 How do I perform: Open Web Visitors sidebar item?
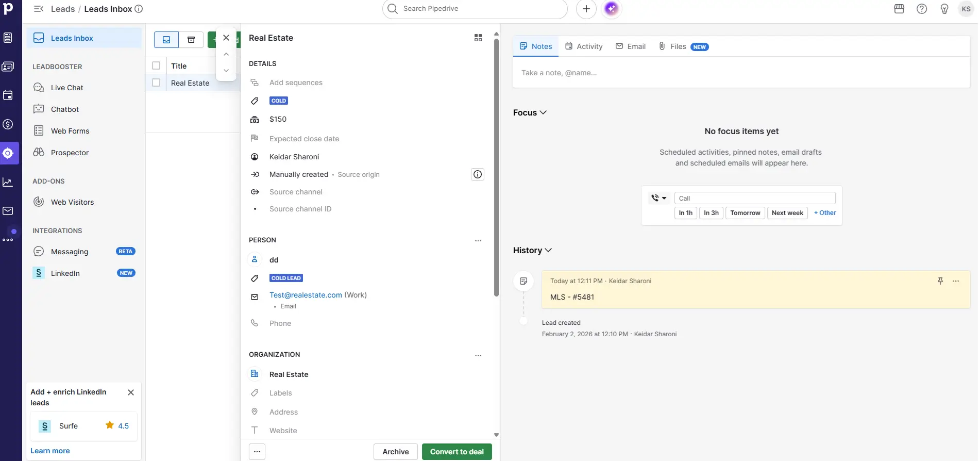click(x=84, y=202)
